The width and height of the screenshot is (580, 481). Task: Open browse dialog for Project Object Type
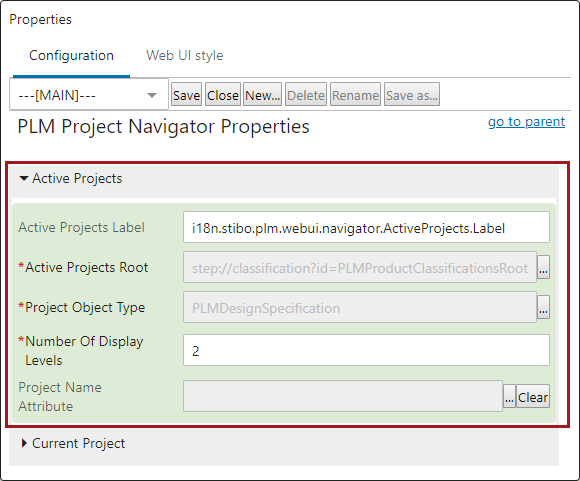coord(543,307)
